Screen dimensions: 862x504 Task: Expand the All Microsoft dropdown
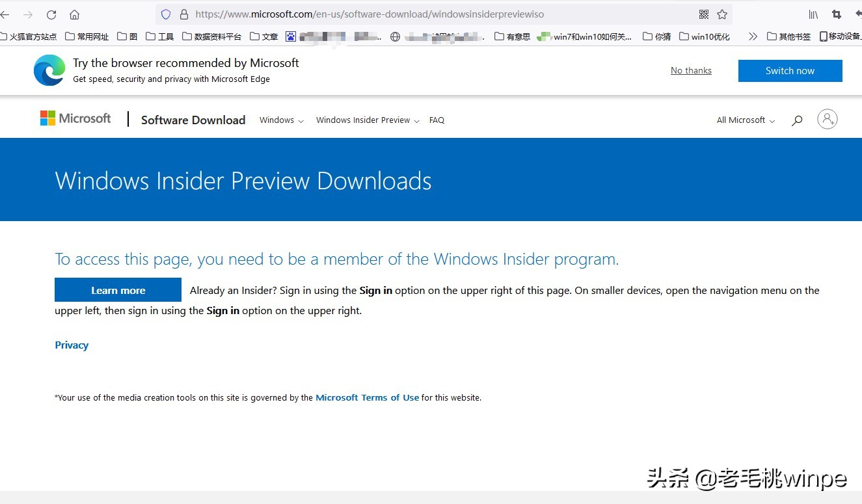coord(746,120)
